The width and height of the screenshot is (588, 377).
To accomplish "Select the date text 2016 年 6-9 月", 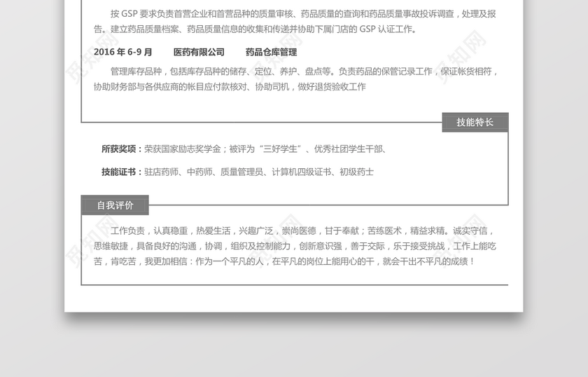I will click(123, 52).
